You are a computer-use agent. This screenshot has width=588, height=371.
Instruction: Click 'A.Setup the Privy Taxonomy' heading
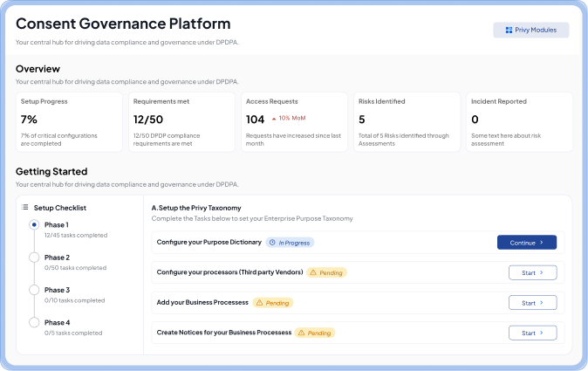point(196,208)
